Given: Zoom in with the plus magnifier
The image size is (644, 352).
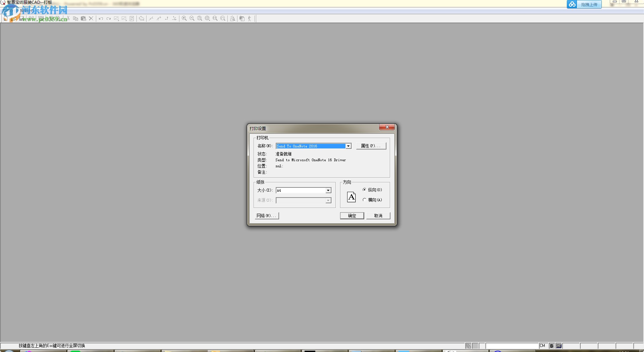Looking at the screenshot, I should 184,18.
